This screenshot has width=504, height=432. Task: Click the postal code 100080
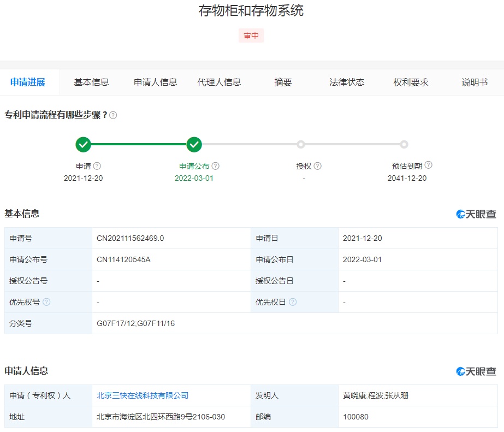click(x=355, y=417)
